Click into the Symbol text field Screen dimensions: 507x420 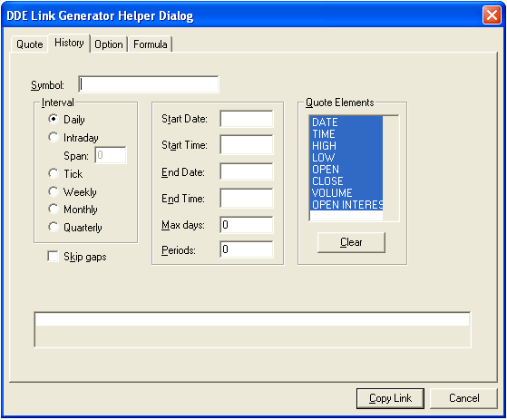149,84
